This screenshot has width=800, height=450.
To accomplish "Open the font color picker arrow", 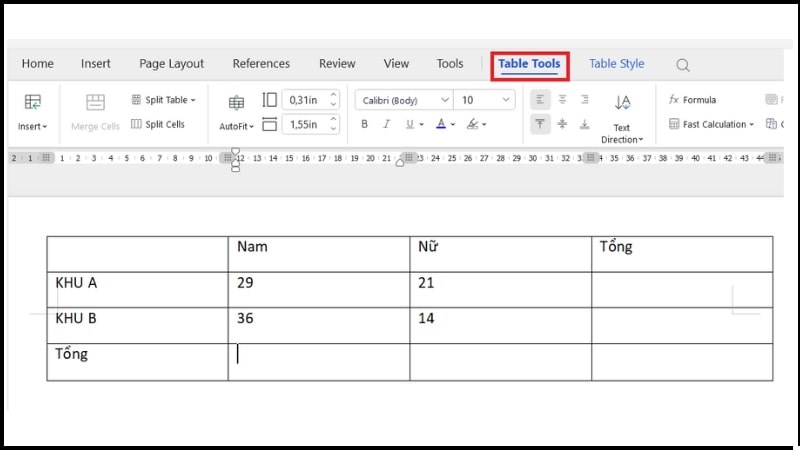I will pyautogui.click(x=453, y=125).
